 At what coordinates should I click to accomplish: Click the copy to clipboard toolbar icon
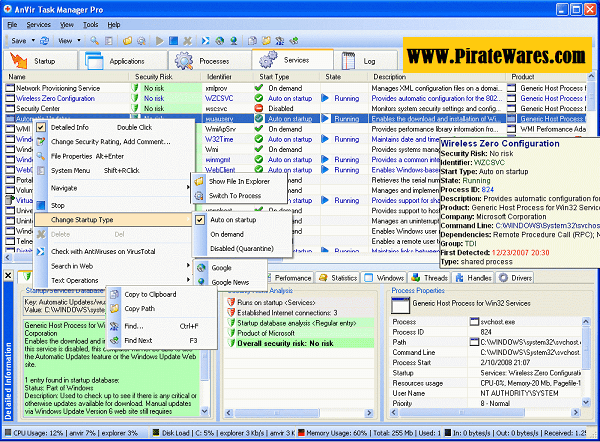[x=252, y=41]
